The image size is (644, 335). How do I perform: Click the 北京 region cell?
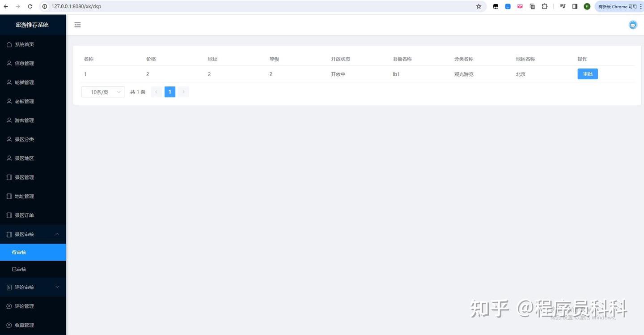coord(521,74)
